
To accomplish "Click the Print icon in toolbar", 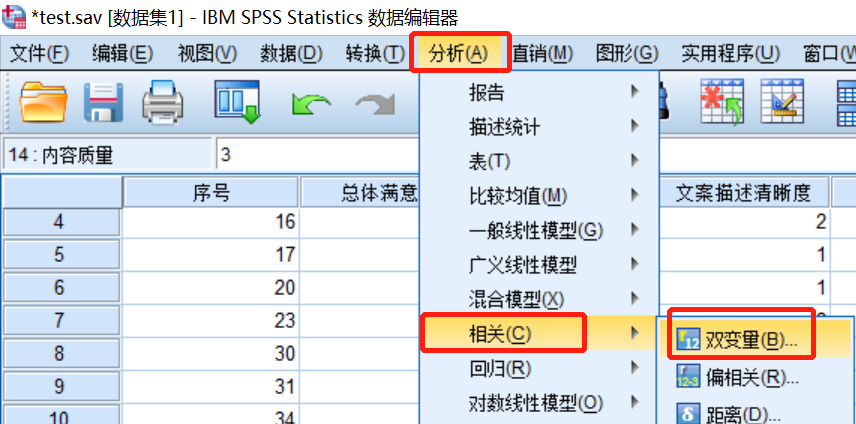I will coord(163,101).
